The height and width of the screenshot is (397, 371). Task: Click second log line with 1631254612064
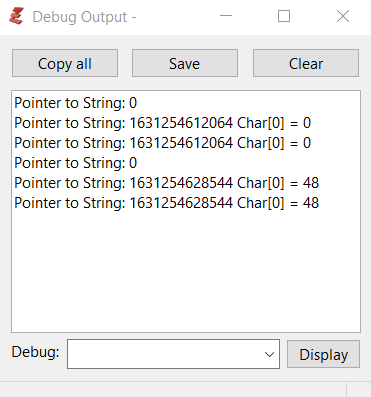click(x=162, y=123)
